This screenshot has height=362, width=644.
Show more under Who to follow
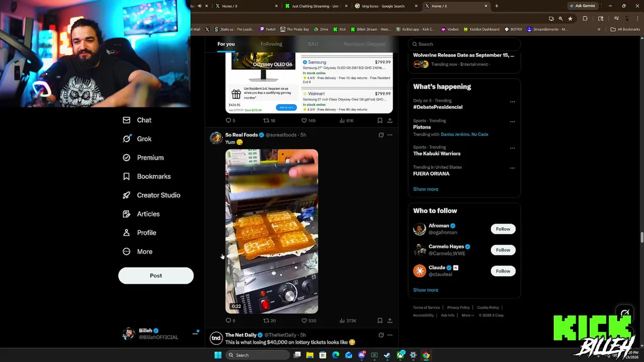[x=426, y=290]
